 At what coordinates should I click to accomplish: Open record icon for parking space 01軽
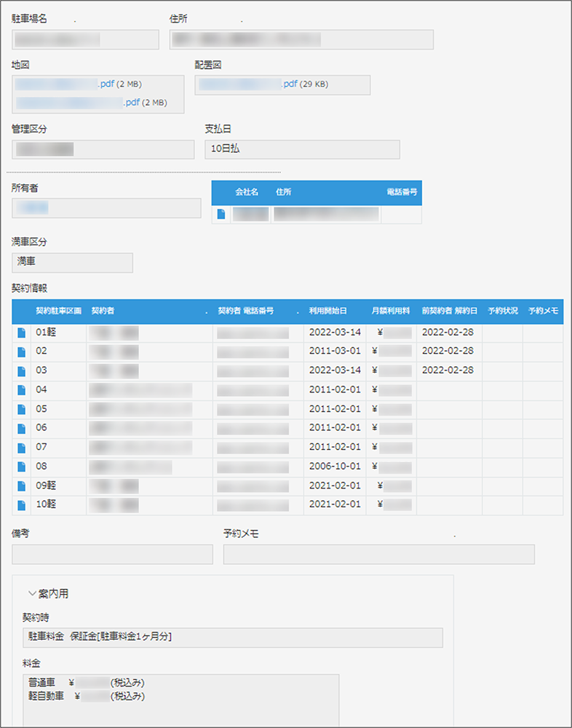(x=21, y=333)
